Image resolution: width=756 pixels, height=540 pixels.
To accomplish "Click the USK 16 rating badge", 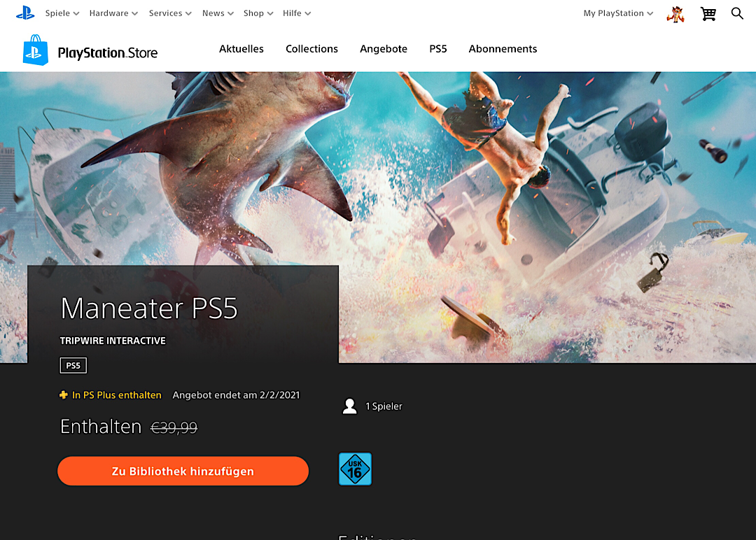I will 356,469.
